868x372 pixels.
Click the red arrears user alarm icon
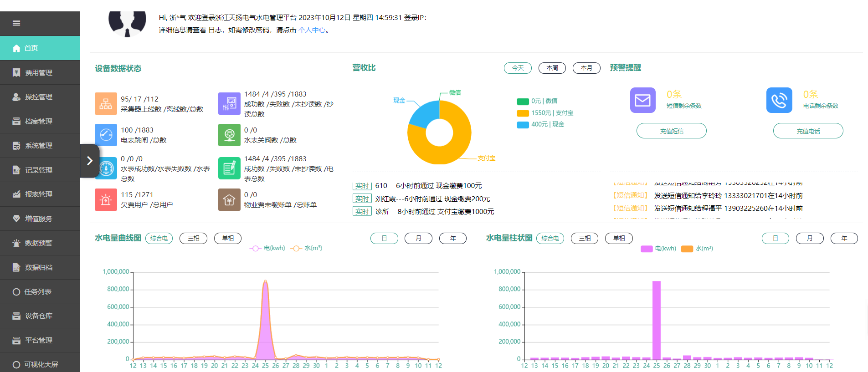tap(106, 199)
